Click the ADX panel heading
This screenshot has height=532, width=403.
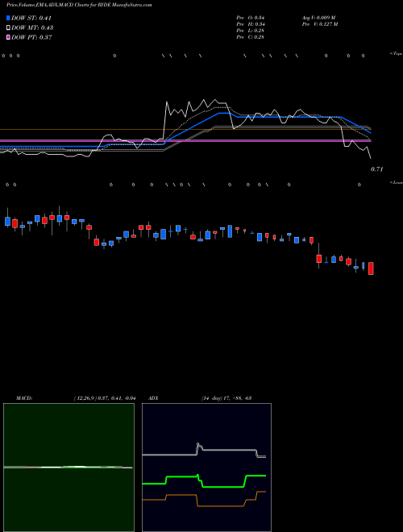pos(153,398)
